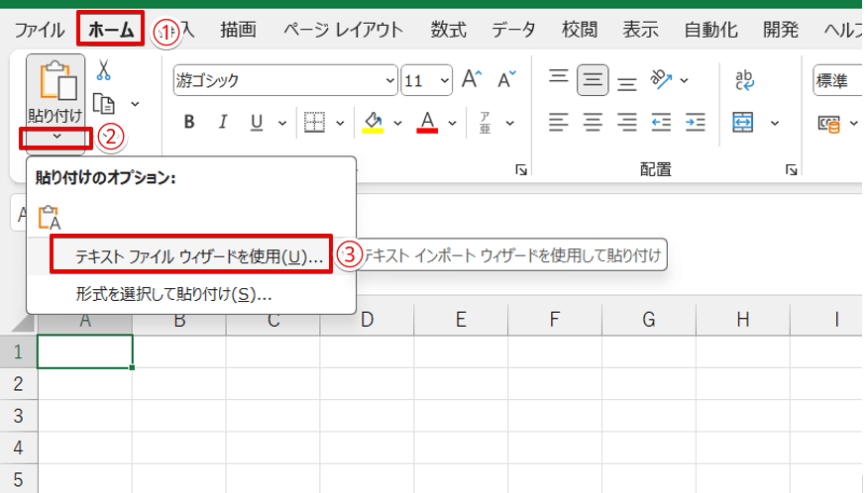Open the font size 11 dropdown

coord(444,81)
